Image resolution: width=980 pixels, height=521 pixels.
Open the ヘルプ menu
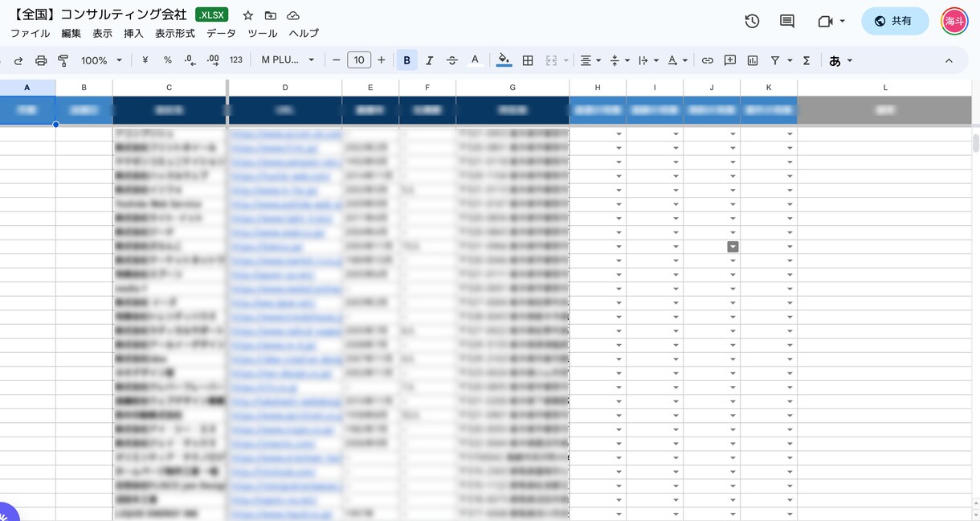[x=304, y=33]
